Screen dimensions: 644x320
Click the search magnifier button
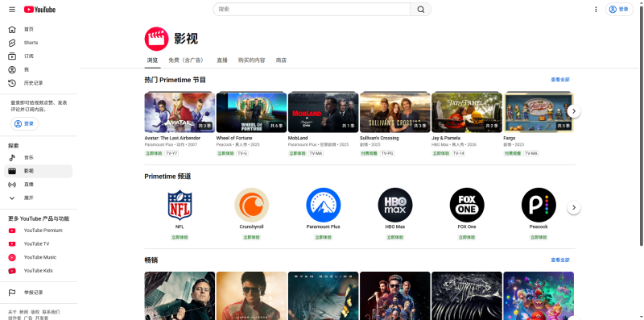(420, 10)
